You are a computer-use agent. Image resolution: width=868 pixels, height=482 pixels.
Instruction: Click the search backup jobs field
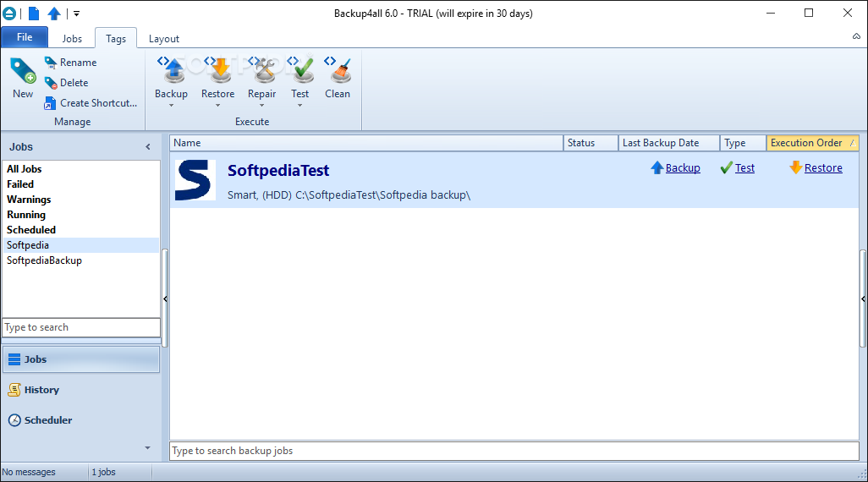point(514,451)
